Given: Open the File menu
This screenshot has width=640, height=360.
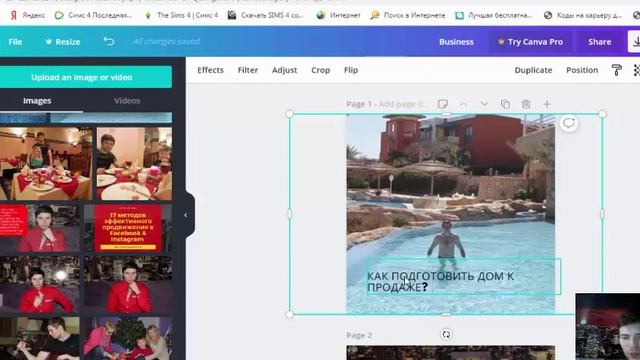Looking at the screenshot, I should [x=15, y=42].
